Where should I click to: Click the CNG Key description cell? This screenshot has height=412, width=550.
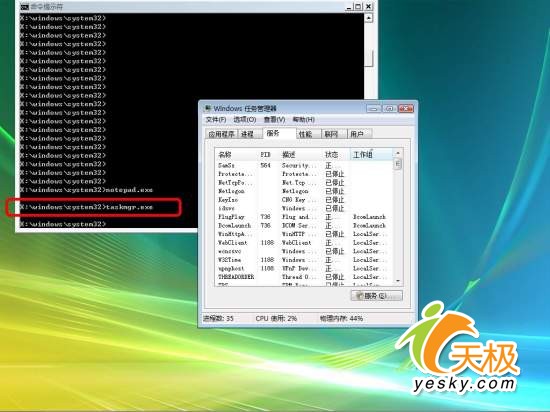[x=300, y=200]
